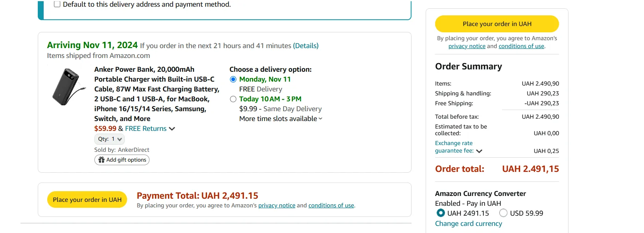
Task: Open the Qty quantity dropdown
Action: coord(110,139)
